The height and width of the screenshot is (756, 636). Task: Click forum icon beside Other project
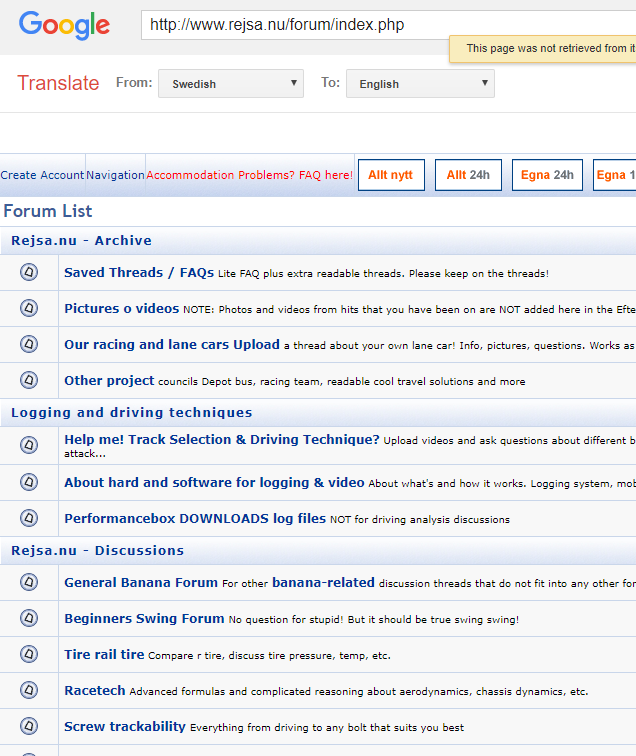(29, 380)
